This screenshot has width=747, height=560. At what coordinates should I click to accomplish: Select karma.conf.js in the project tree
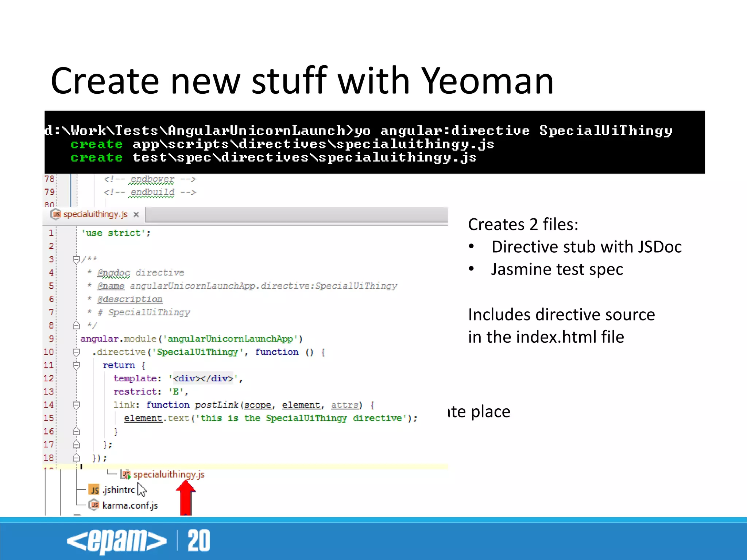(x=130, y=505)
